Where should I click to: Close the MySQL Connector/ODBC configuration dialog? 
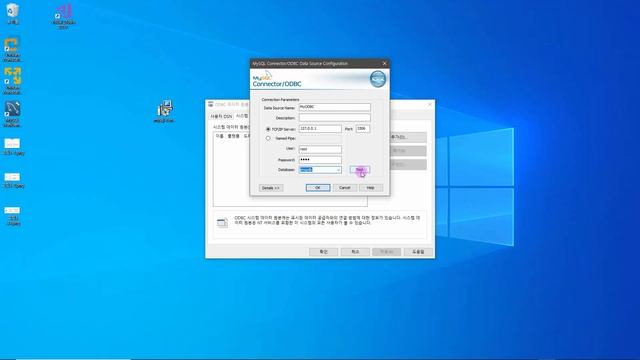pyautogui.click(x=384, y=63)
